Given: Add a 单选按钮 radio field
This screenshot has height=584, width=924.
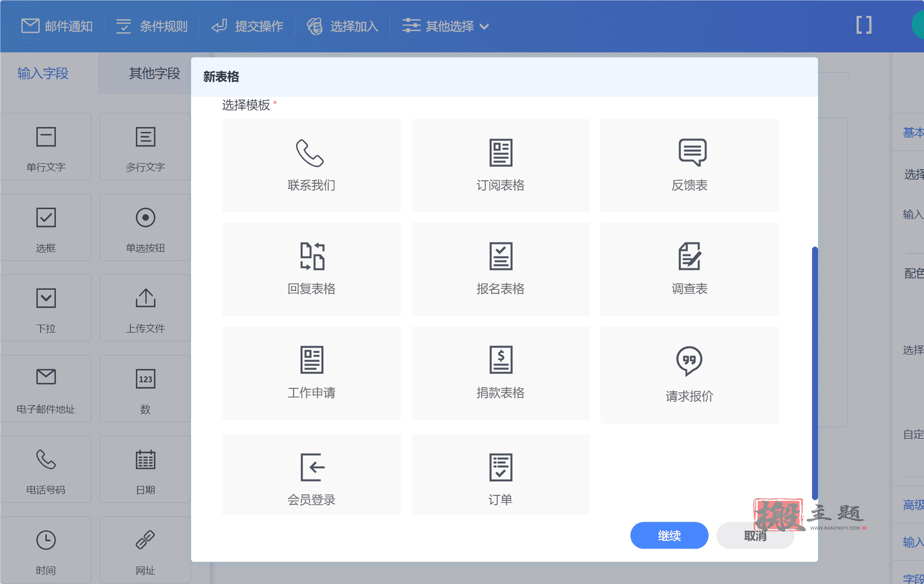Looking at the screenshot, I should pyautogui.click(x=145, y=228).
